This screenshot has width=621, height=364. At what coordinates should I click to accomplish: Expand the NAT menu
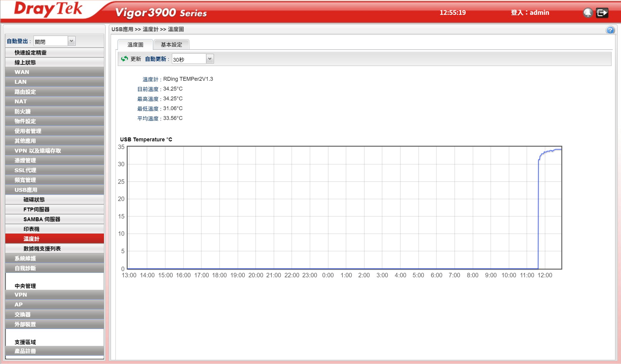(55, 102)
